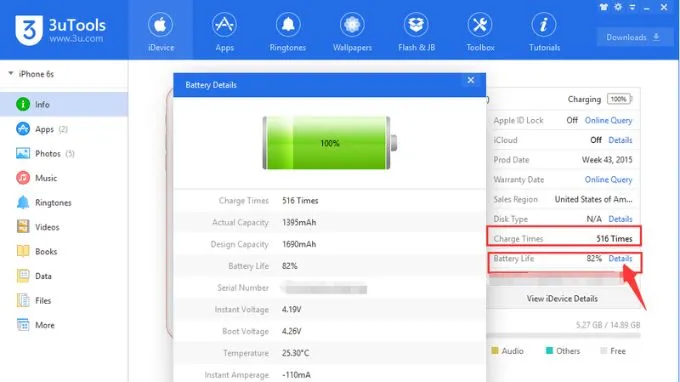The image size is (680, 382).
Task: Open the iDevice tab
Action: 160,30
